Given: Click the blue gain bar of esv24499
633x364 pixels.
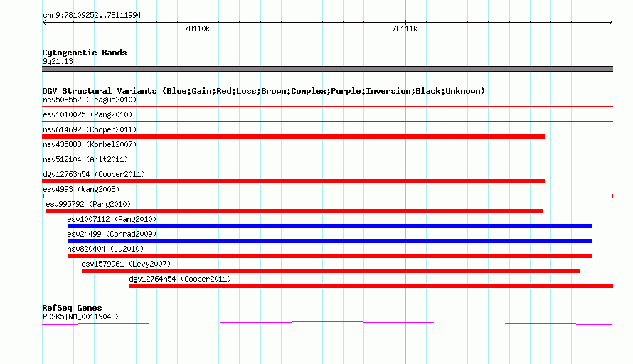Looking at the screenshot, I should pyautogui.click(x=330, y=241).
